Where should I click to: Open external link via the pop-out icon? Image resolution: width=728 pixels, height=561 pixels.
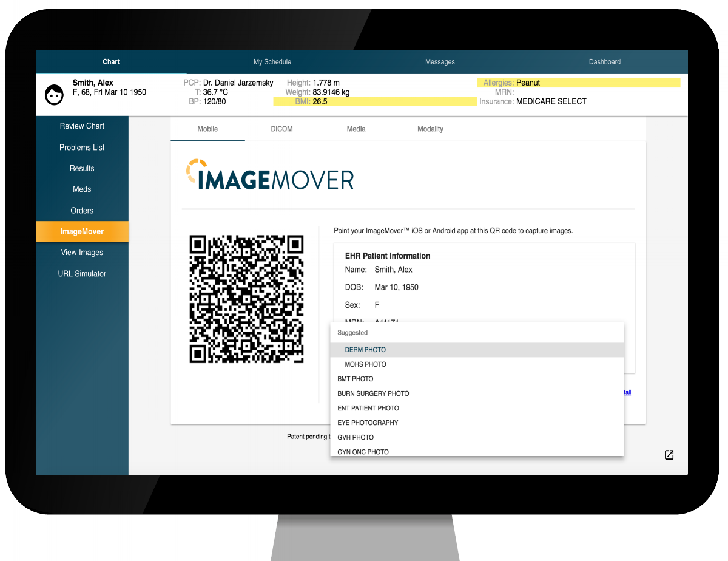coord(669,454)
